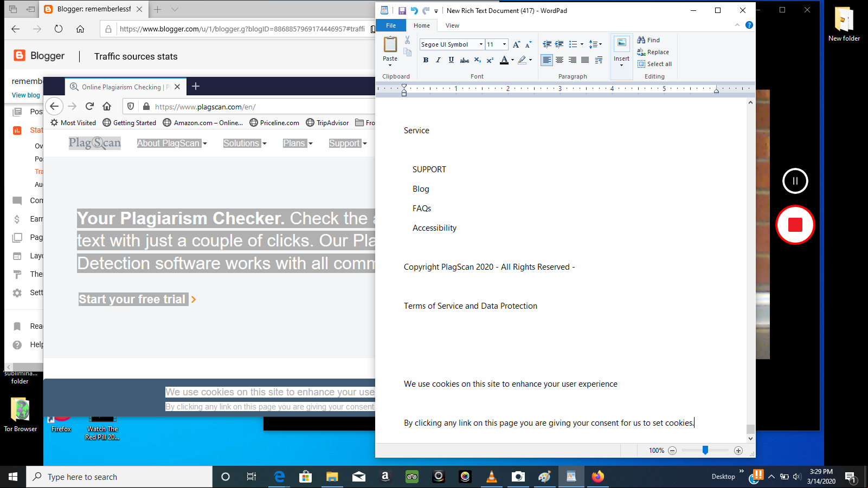This screenshot has height=488, width=868.
Task: Toggle superscript formatting
Action: click(490, 60)
